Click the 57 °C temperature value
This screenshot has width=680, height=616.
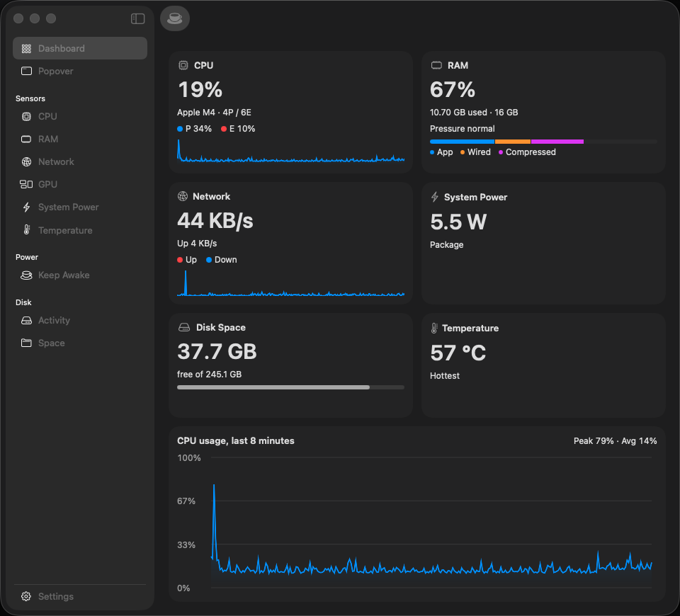tap(458, 353)
